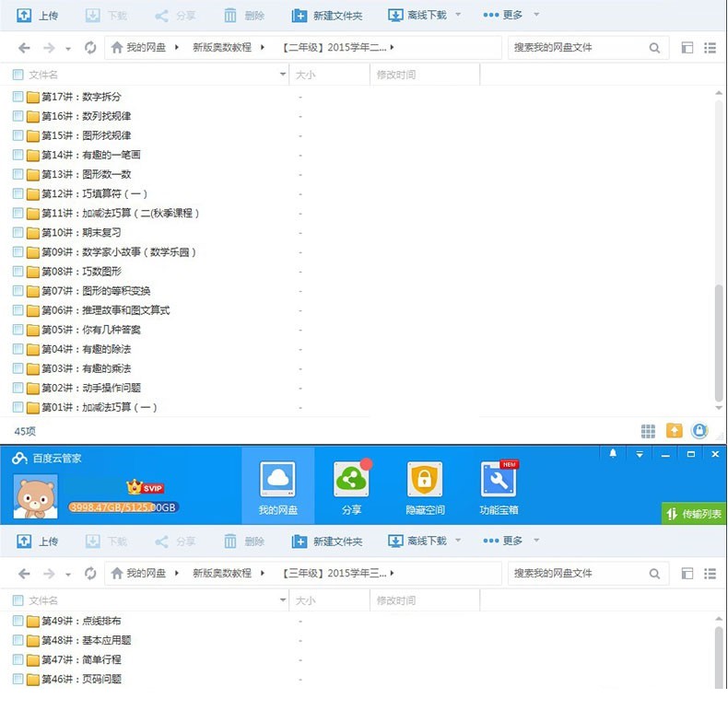Open navigation history dropdown in upper window
Screen dimensions: 728x710
click(x=68, y=48)
